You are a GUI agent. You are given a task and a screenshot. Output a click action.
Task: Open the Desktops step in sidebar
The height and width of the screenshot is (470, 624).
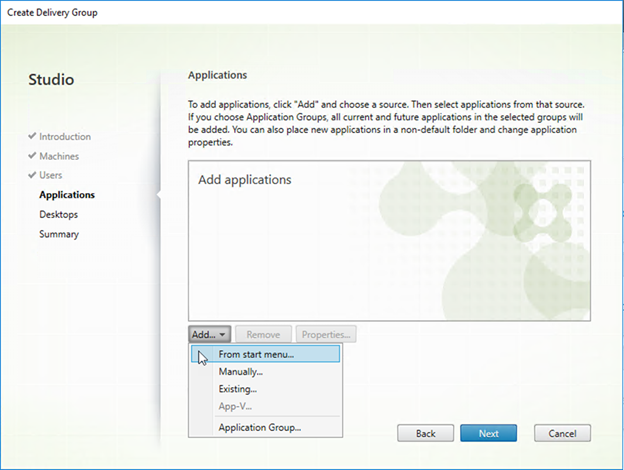[x=58, y=215]
